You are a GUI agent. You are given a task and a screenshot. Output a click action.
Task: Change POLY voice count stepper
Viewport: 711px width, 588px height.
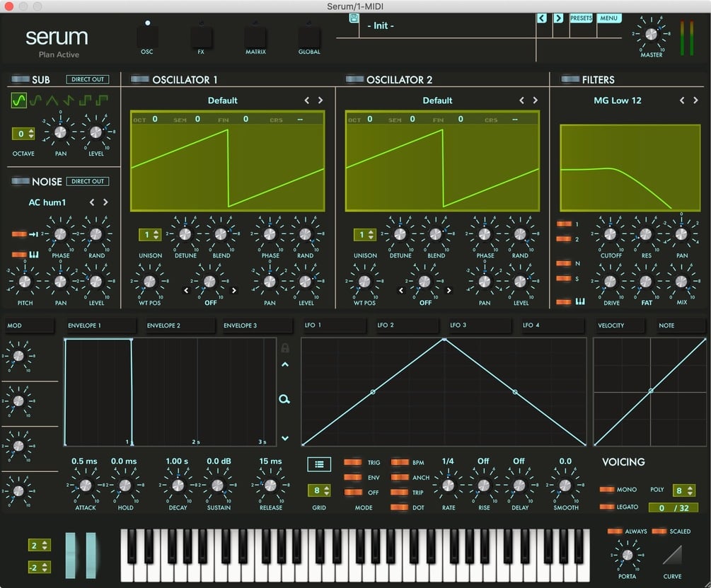(684, 490)
